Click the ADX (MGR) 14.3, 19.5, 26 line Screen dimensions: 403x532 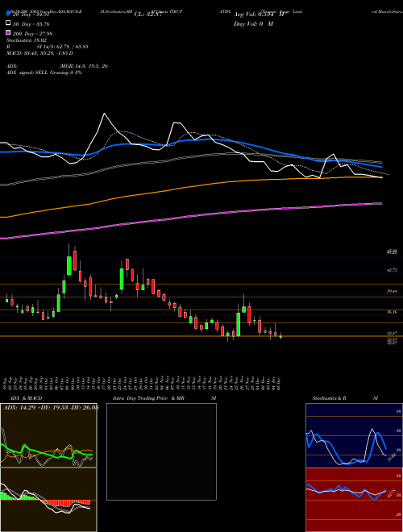(57, 66)
